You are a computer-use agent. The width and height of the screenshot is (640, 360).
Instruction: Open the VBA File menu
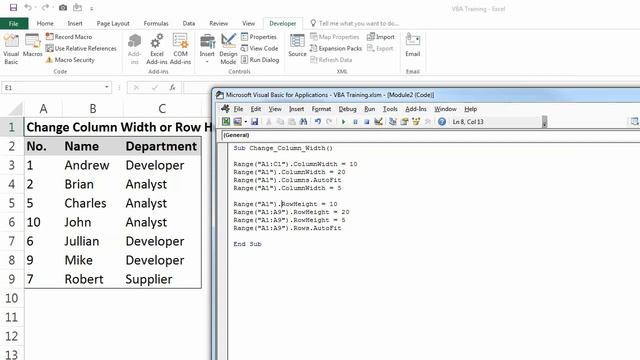pos(238,109)
